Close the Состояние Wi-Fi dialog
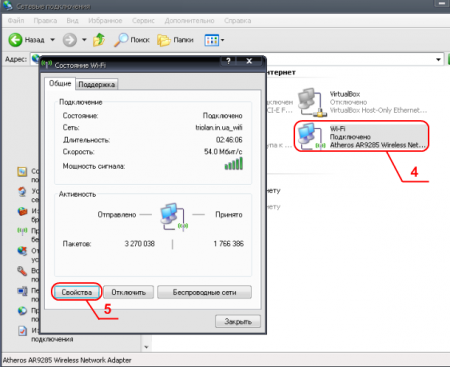 click(249, 61)
